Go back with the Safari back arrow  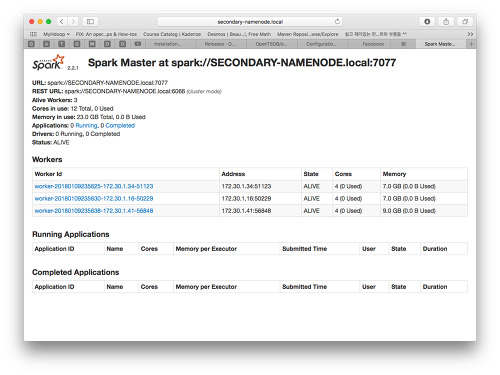[x=62, y=22]
